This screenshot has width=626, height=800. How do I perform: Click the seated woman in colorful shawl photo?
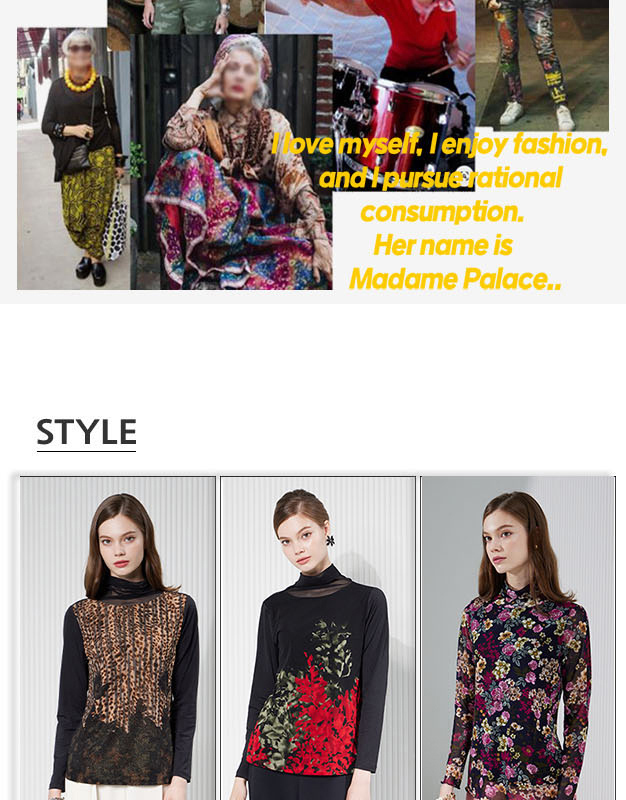pos(232,162)
